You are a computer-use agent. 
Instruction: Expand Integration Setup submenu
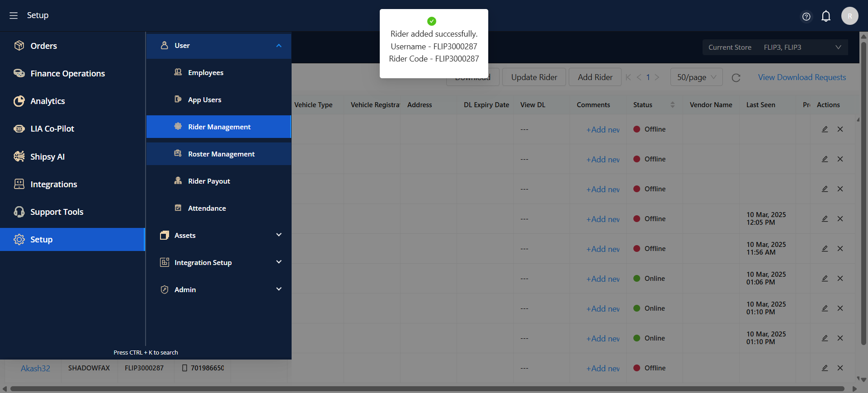coord(218,262)
